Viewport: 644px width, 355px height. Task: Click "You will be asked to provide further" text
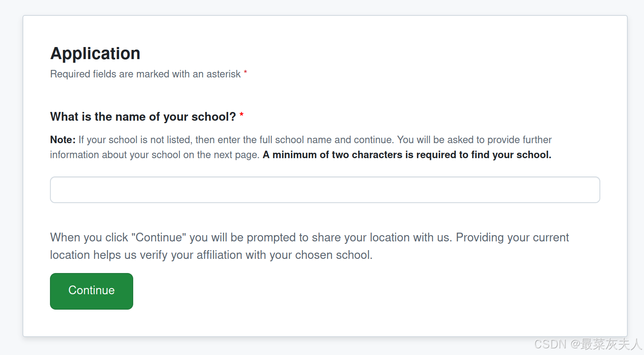(x=474, y=140)
